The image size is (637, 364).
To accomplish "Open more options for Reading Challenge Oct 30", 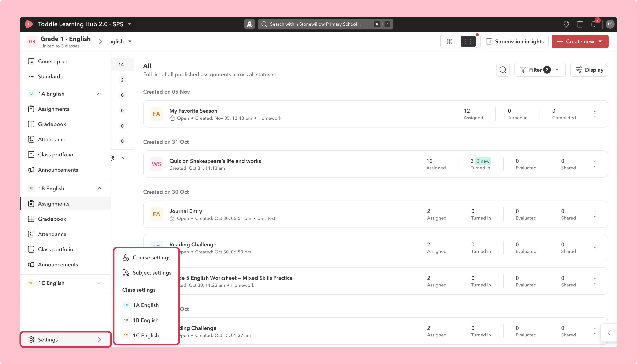I will coord(595,248).
